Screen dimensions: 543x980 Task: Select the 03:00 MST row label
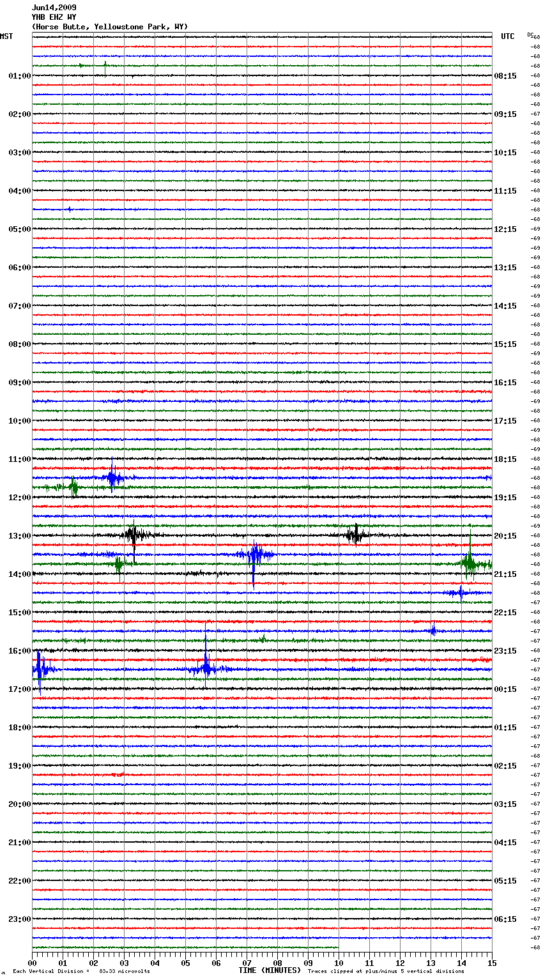[x=20, y=153]
